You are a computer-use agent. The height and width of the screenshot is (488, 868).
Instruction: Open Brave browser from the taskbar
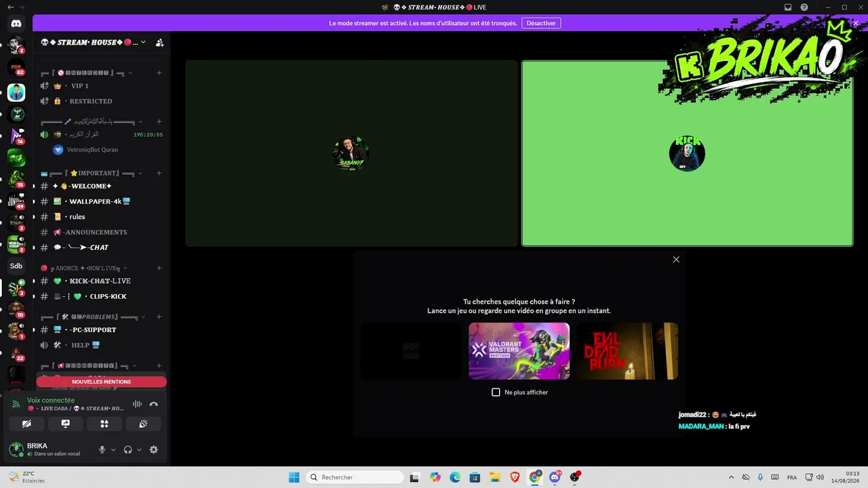[x=515, y=477]
